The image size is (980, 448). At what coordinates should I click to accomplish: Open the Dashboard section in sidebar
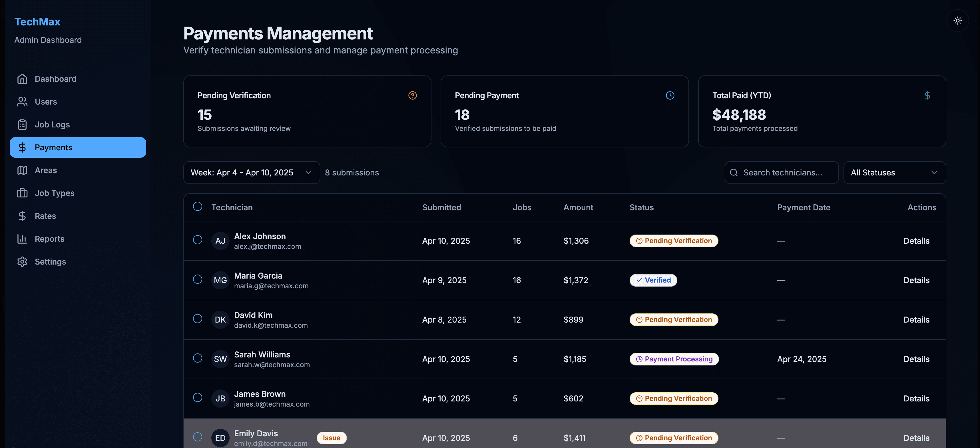(56, 78)
